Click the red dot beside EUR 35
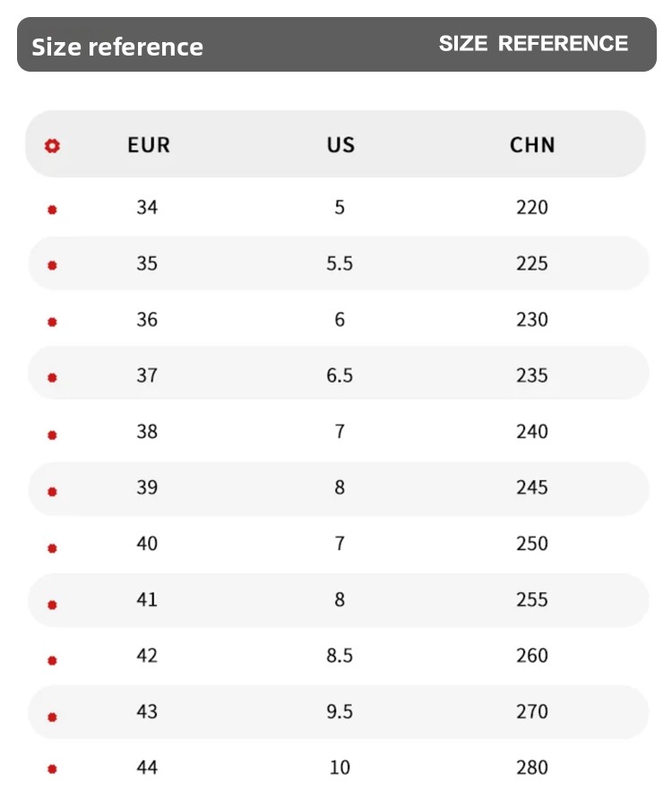 52,265
